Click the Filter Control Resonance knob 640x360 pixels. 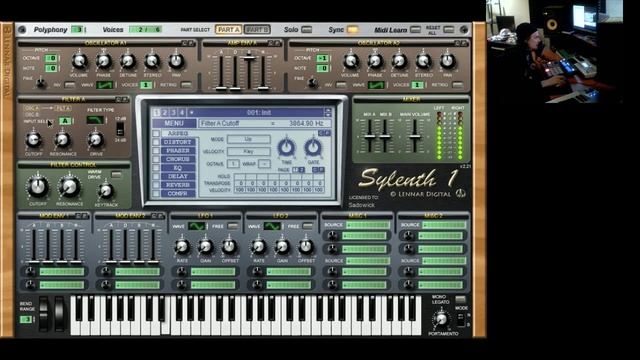pos(69,187)
